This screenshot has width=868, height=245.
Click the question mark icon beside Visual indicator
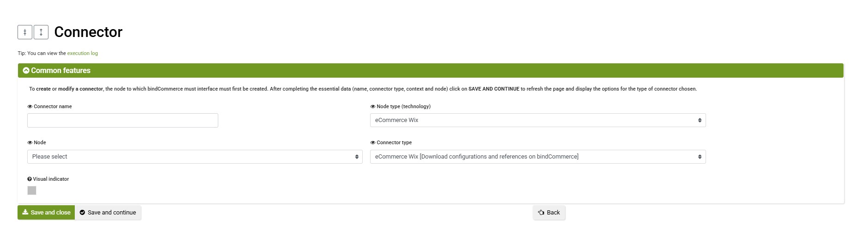tap(30, 179)
